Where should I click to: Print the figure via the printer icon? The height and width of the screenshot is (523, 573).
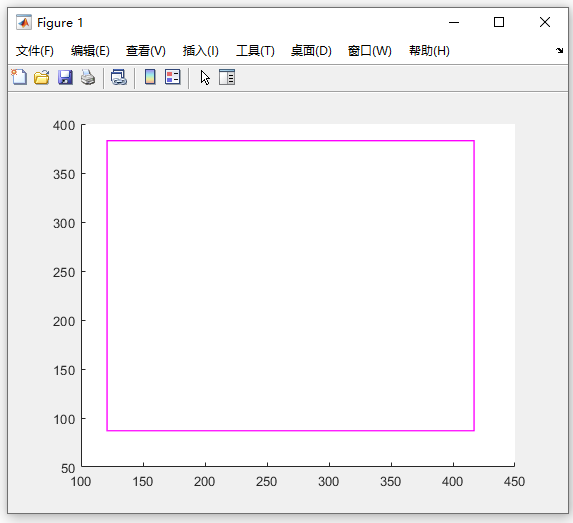[x=88, y=77]
